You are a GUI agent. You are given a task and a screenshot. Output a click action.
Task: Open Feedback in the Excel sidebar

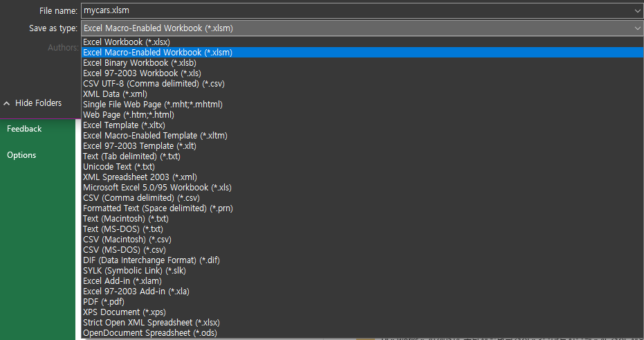[24, 129]
